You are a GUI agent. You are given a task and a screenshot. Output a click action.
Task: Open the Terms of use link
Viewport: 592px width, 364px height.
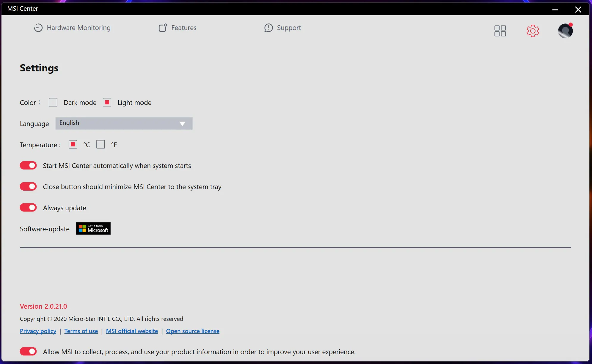(81, 331)
